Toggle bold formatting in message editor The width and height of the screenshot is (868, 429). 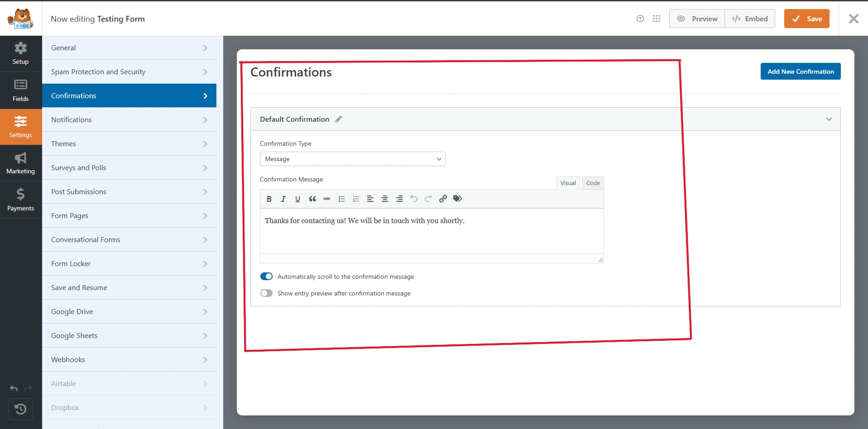269,199
